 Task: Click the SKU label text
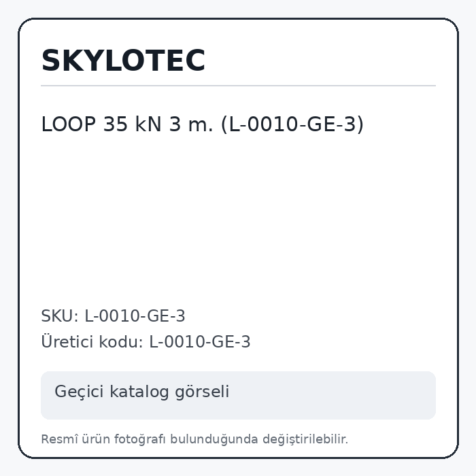click(60, 316)
